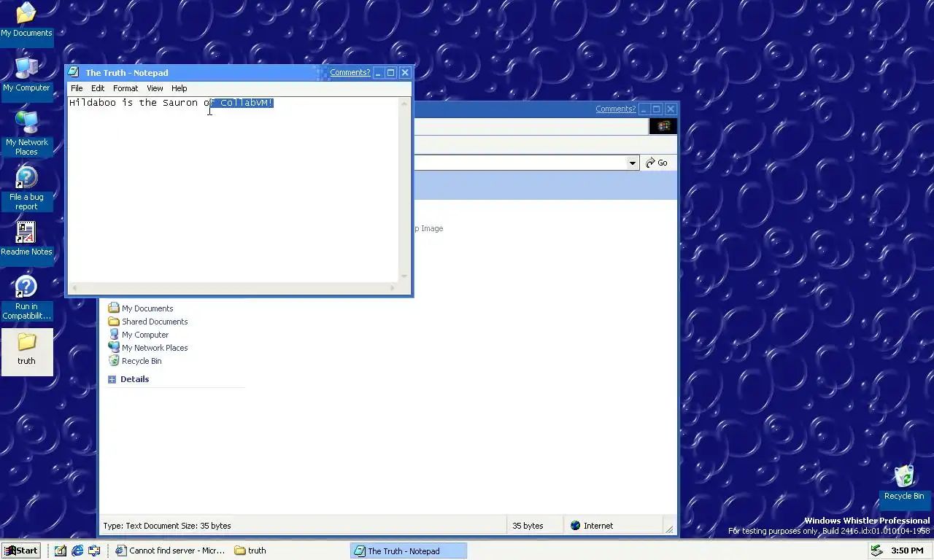Image resolution: width=934 pixels, height=560 pixels.
Task: Click Shared Documents link text in explorer
Action: tap(155, 322)
